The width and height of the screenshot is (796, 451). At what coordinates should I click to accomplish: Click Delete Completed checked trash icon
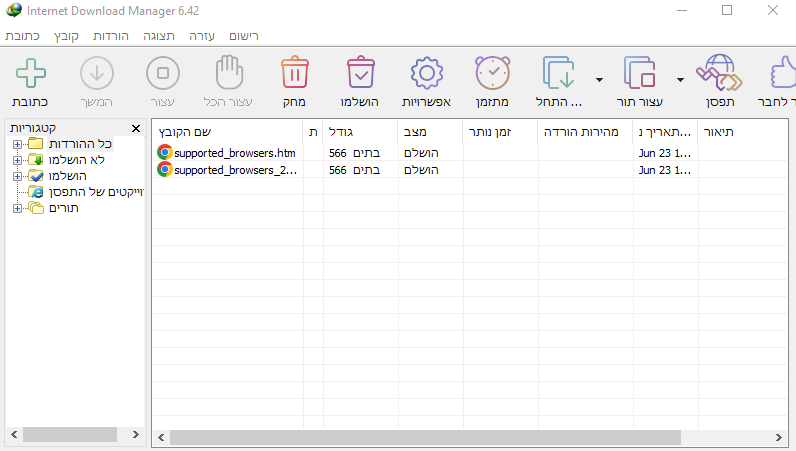pyautogui.click(x=360, y=73)
